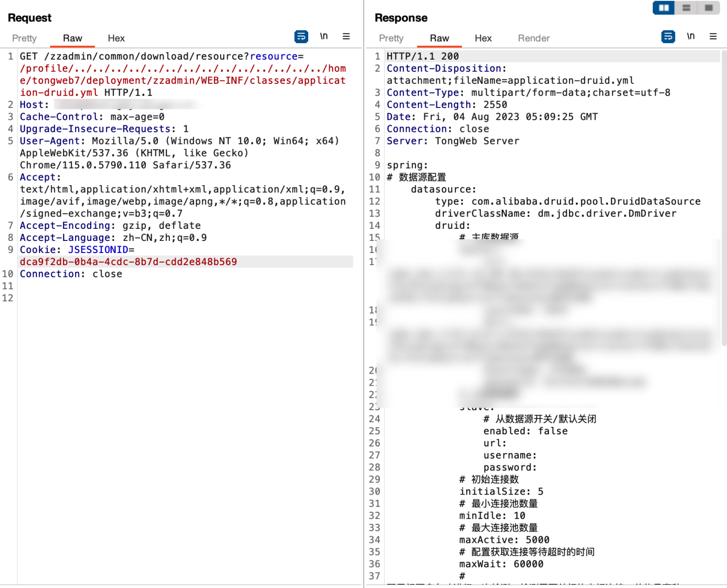The width and height of the screenshot is (727, 588).
Task: Toggle line wrap in the Request panel
Action: (301, 36)
